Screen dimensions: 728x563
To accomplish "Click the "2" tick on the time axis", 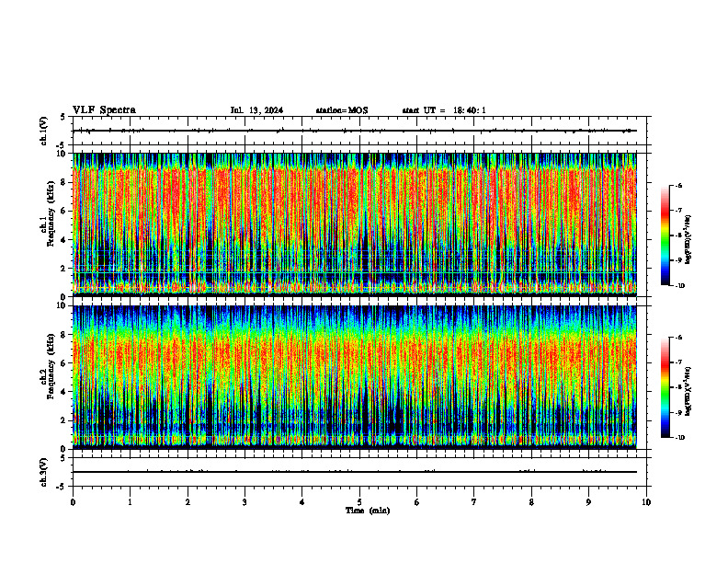I will point(188,502).
